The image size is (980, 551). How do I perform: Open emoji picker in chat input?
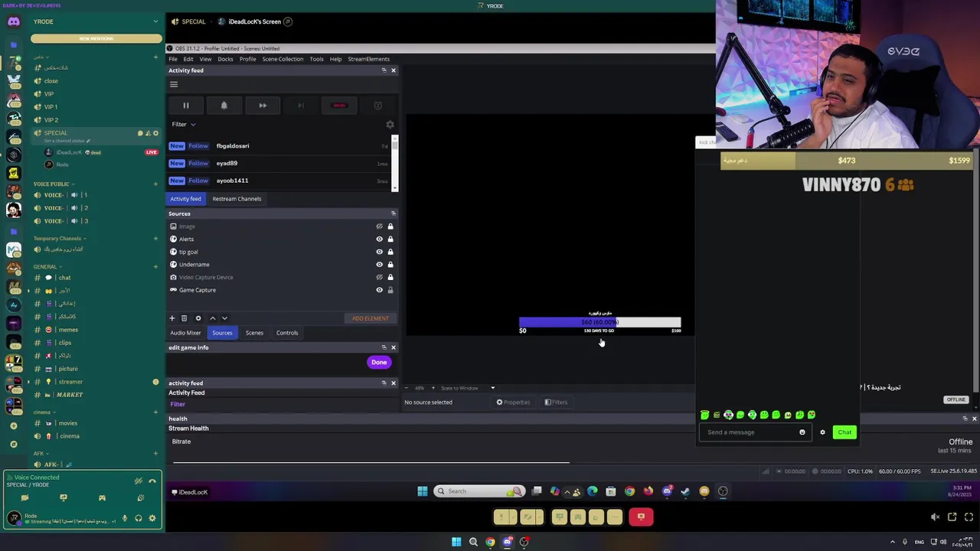pos(802,432)
